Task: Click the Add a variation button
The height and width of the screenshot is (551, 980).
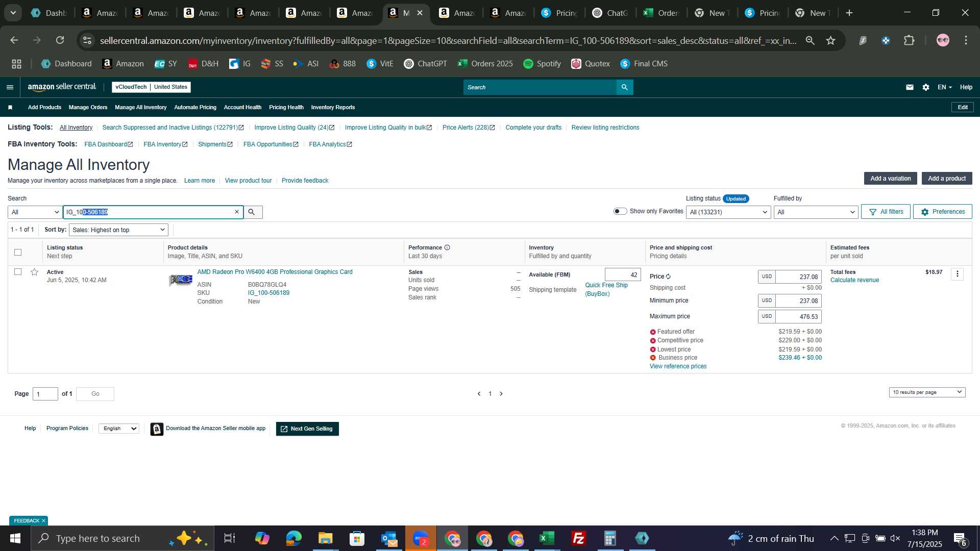Action: coord(890,179)
